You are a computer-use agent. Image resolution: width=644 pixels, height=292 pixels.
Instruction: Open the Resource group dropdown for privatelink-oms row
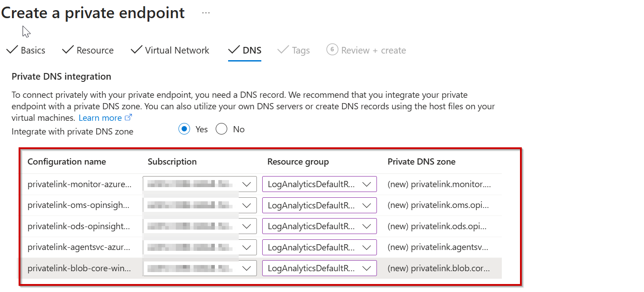click(367, 205)
